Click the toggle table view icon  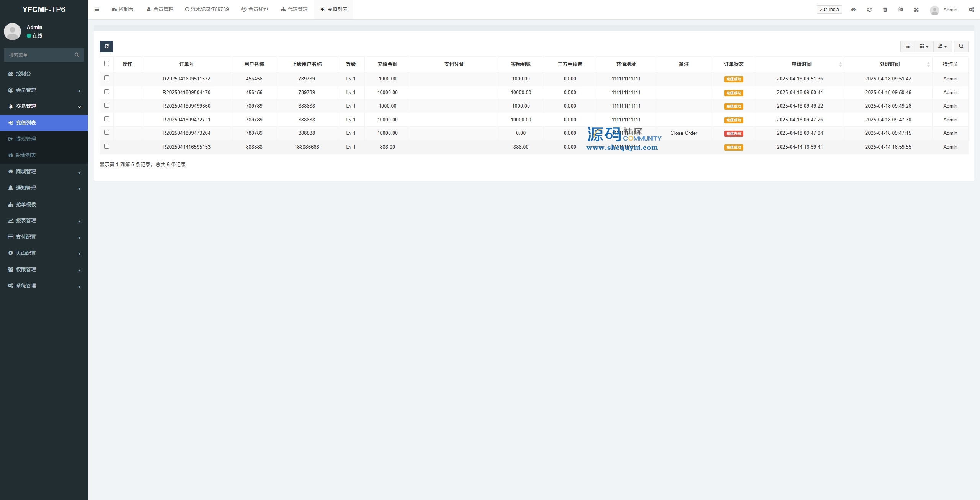tap(908, 46)
